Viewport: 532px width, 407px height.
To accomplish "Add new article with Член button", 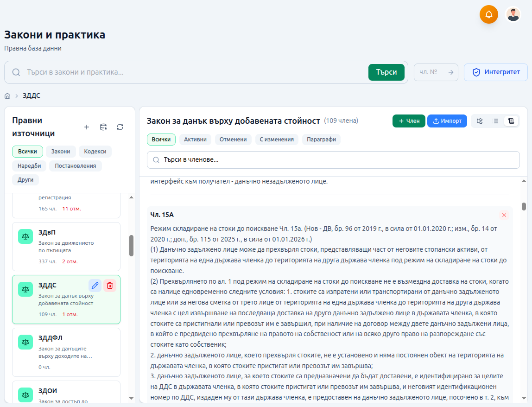I will pos(408,121).
